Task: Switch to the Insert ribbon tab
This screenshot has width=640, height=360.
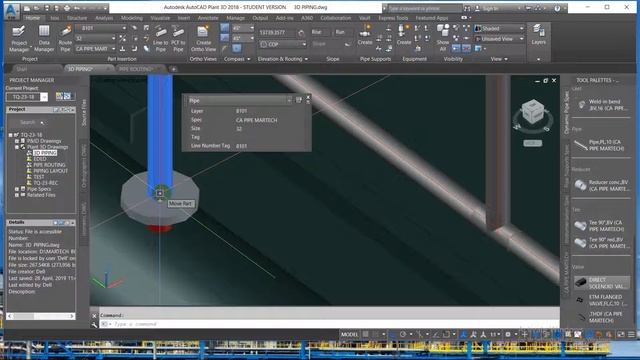Action: coord(184,18)
